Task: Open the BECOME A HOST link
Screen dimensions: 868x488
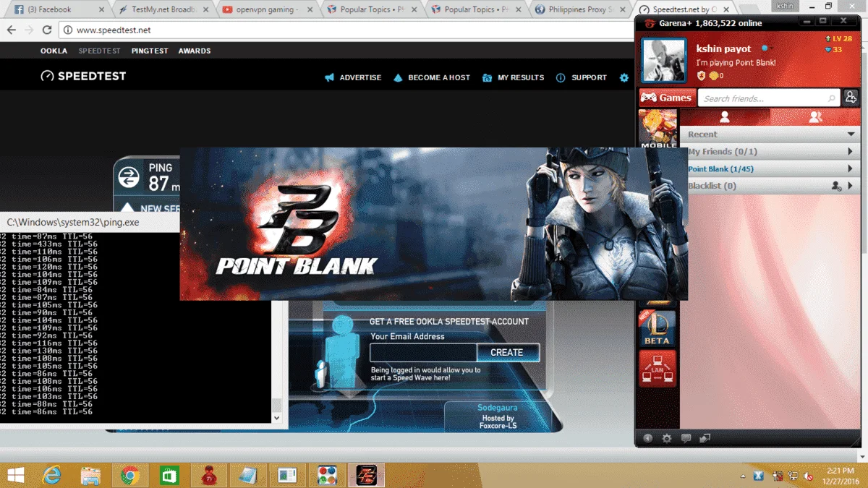Action: point(432,77)
